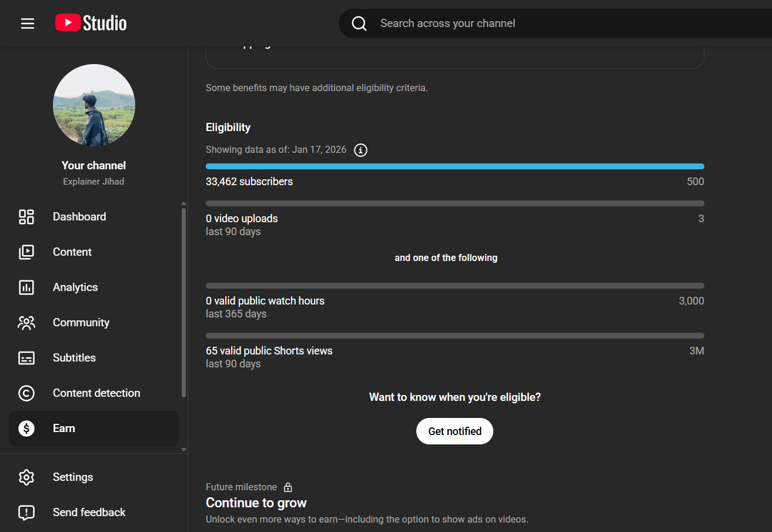Select the Earn sidebar item
The width and height of the screenshot is (772, 532).
pos(64,429)
